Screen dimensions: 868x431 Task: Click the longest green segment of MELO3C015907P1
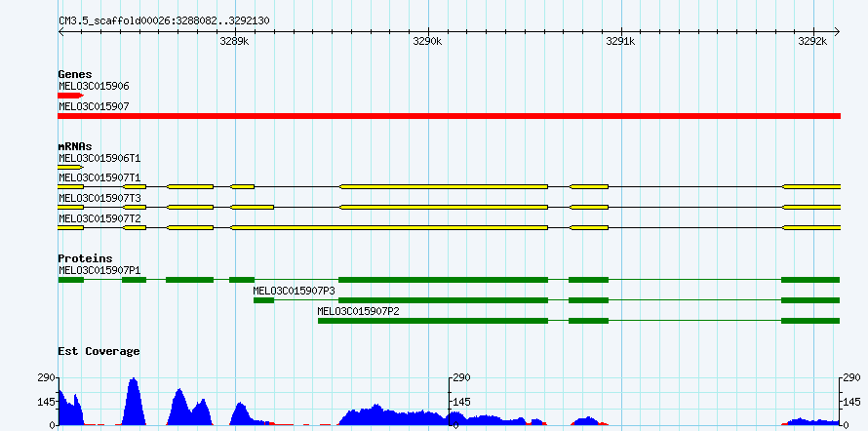pyautogui.click(x=444, y=280)
